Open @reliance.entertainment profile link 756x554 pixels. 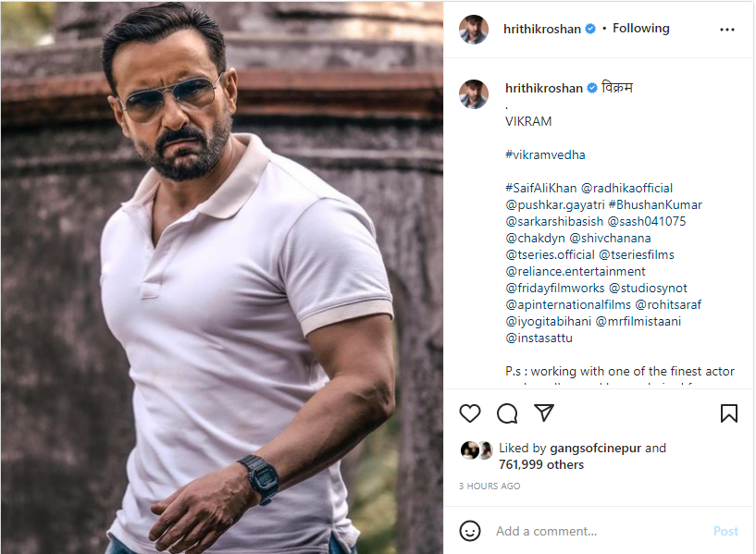(x=575, y=271)
